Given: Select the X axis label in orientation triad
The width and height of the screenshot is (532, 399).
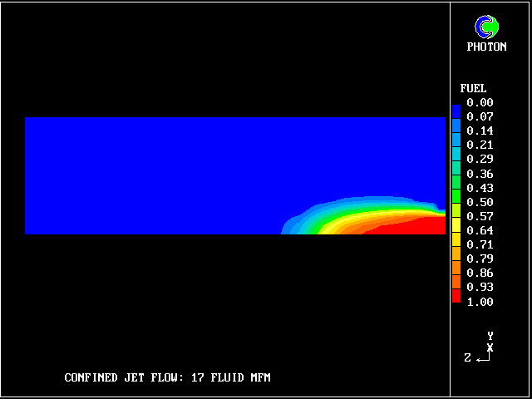Looking at the screenshot, I should 490,347.
